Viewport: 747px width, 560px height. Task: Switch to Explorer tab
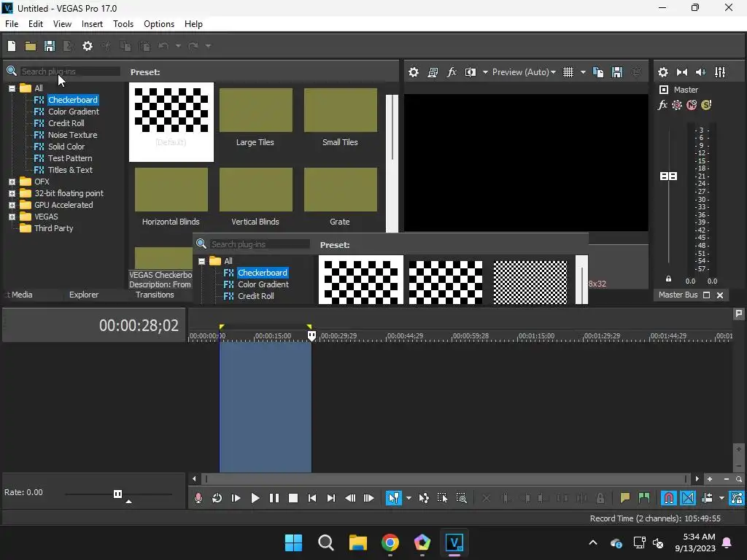pos(84,295)
